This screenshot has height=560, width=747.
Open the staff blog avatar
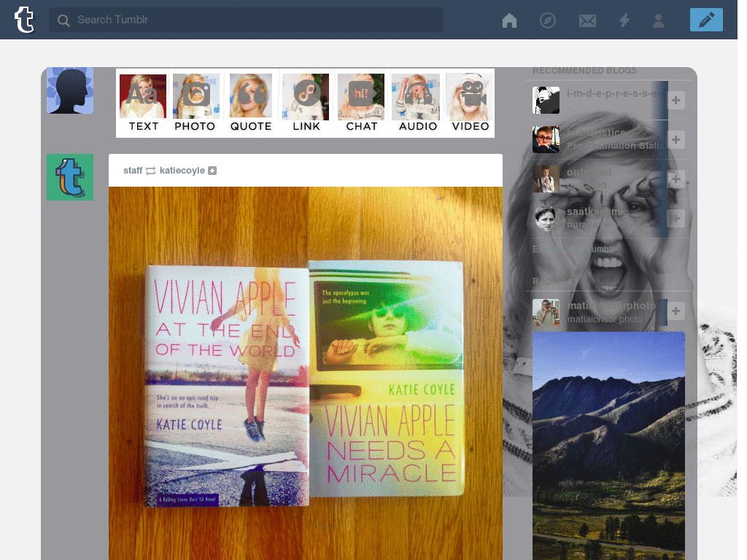pyautogui.click(x=70, y=177)
